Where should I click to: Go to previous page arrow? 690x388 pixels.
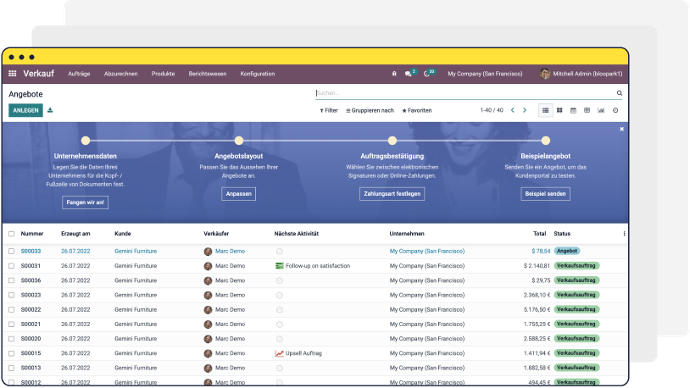click(513, 110)
